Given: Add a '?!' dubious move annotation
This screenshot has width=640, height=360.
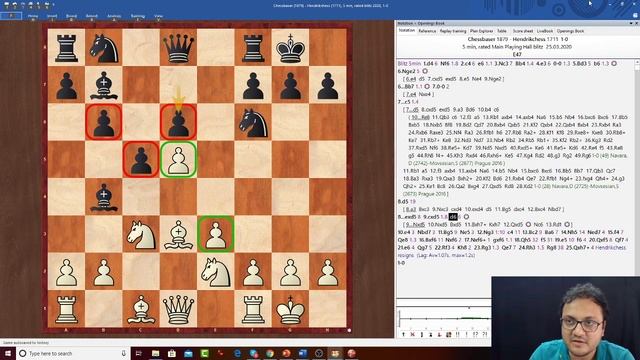Looking at the screenshot, I should pyautogui.click(x=485, y=334).
